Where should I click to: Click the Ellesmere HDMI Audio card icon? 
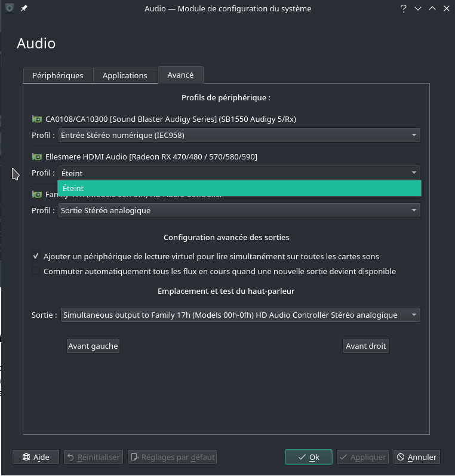point(36,156)
